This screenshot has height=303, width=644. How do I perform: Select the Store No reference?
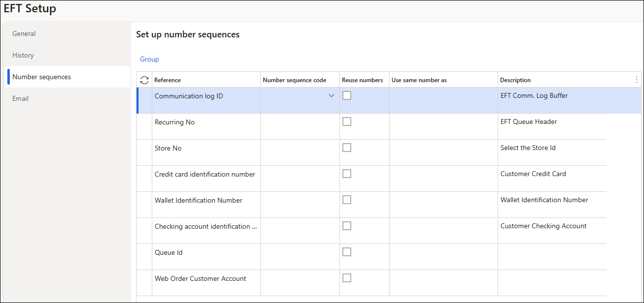coord(168,148)
